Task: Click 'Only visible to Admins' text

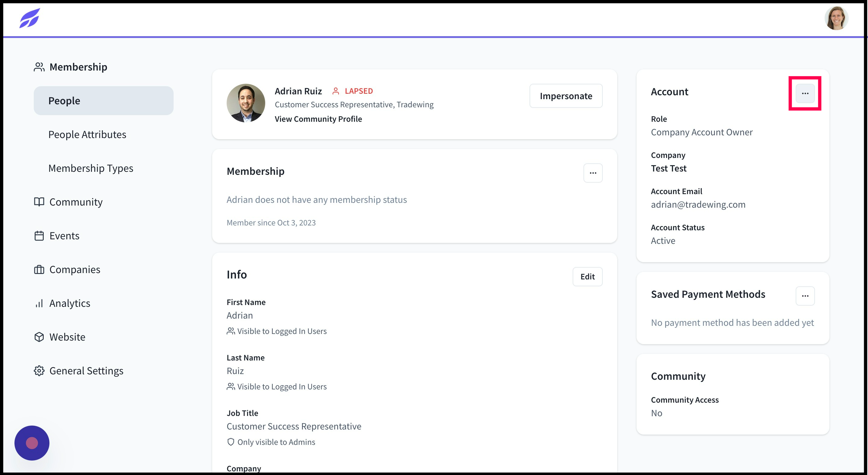Action: [x=276, y=442]
